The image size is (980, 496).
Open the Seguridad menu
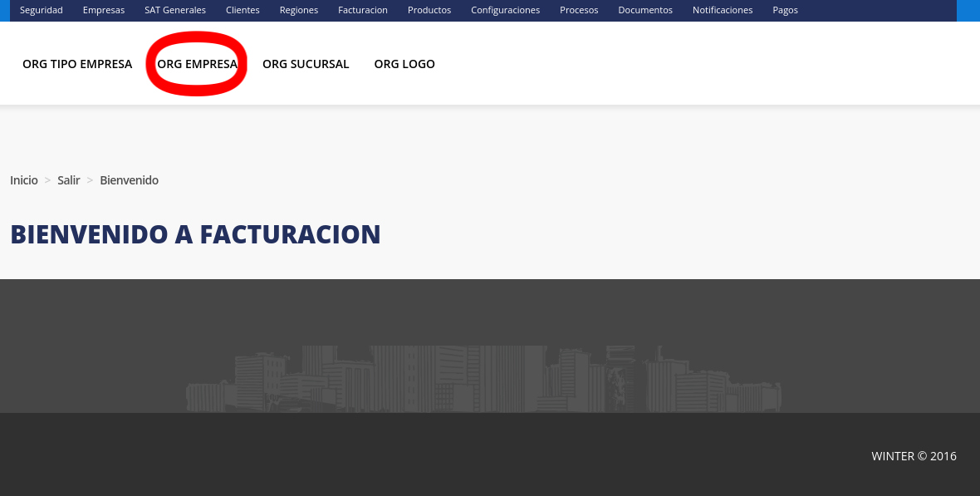(42, 10)
